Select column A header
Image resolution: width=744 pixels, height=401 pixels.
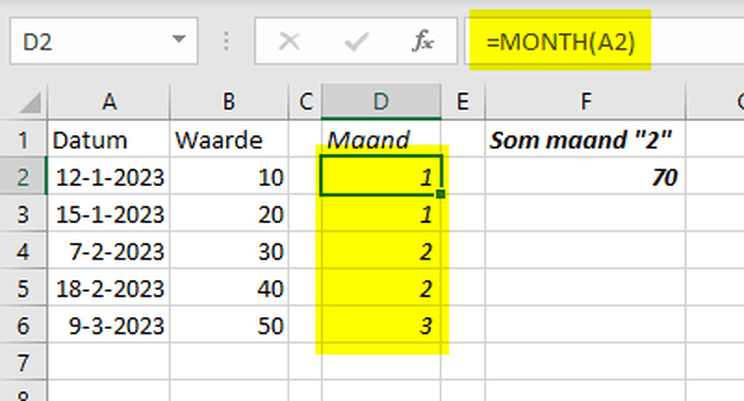click(109, 101)
